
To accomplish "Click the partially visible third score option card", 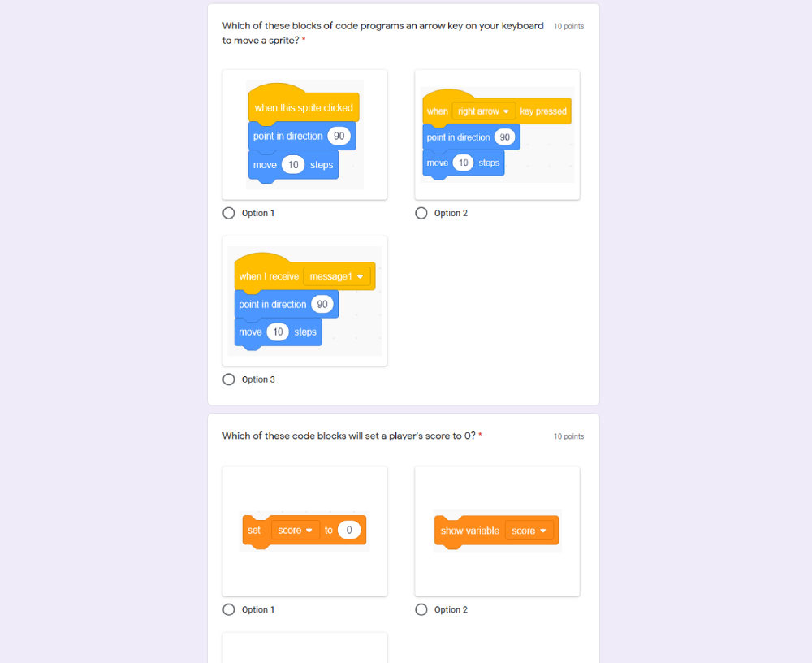I will coord(304,648).
